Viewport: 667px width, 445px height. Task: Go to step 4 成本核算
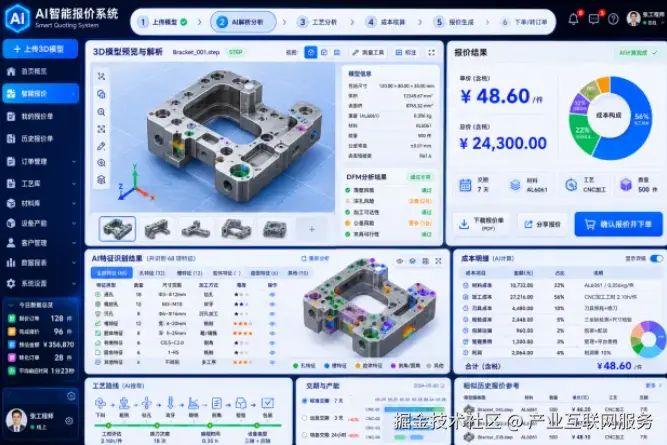coord(386,22)
